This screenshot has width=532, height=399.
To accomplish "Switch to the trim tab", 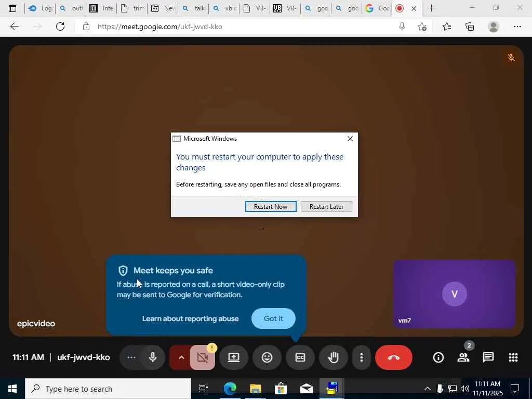I will [x=132, y=8].
